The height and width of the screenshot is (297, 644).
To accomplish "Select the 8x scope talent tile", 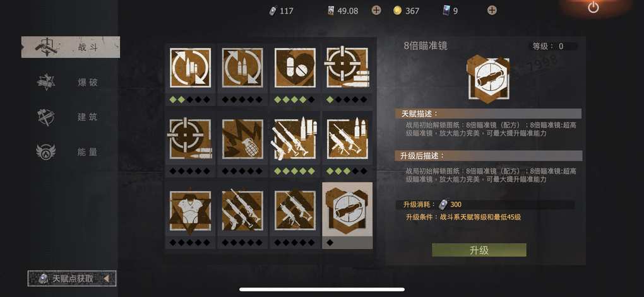I will (x=347, y=215).
